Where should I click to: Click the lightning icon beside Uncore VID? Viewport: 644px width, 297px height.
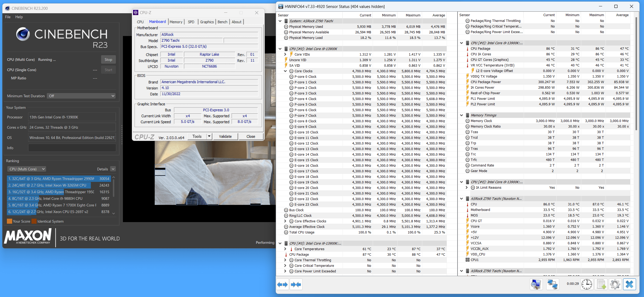click(x=286, y=60)
